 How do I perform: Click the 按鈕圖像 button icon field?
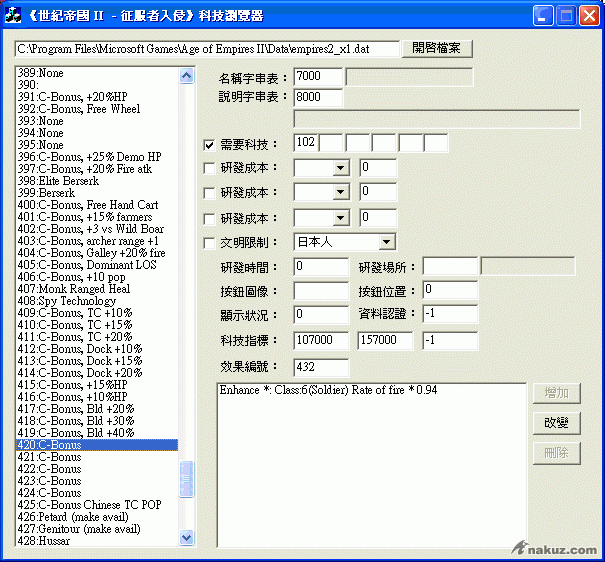321,291
